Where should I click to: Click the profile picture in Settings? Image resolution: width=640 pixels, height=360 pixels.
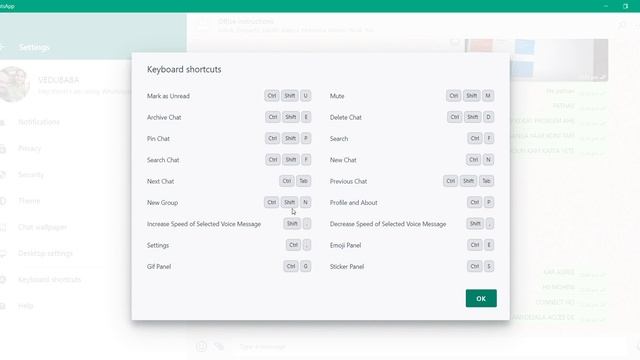[14, 84]
